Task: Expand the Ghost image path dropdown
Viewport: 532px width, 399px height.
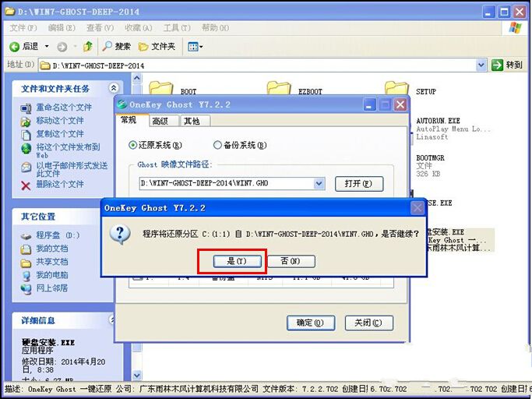Action: point(319,184)
